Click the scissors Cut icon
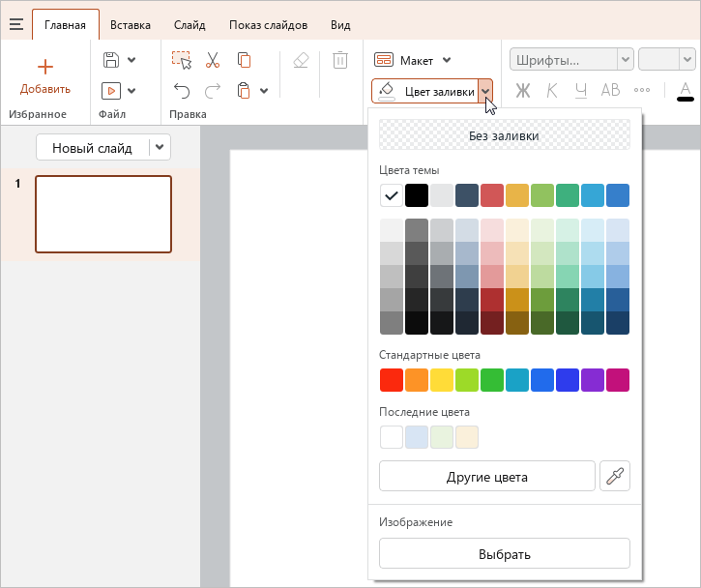Screen dimensions: 701x588 click(213, 60)
